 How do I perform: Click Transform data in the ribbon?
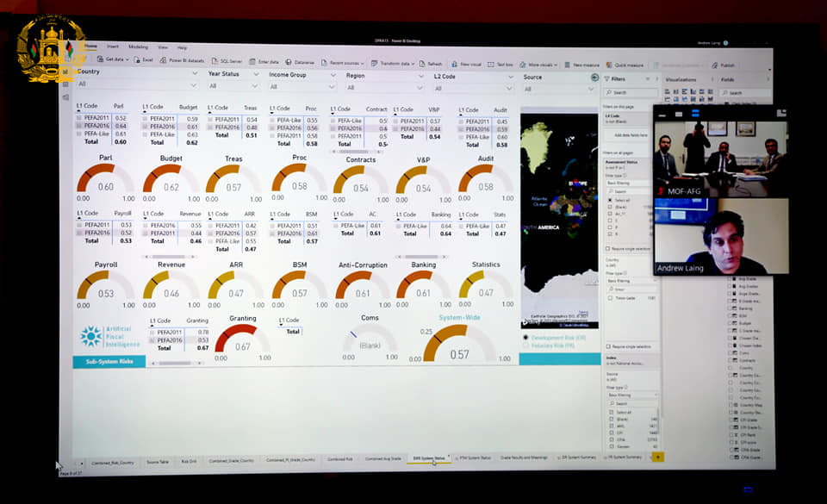pyautogui.click(x=393, y=63)
